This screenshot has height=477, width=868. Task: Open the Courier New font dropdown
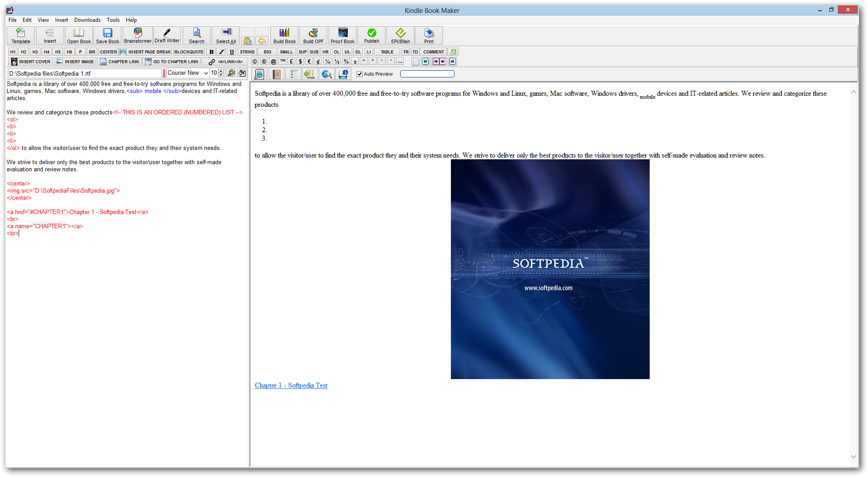(206, 73)
